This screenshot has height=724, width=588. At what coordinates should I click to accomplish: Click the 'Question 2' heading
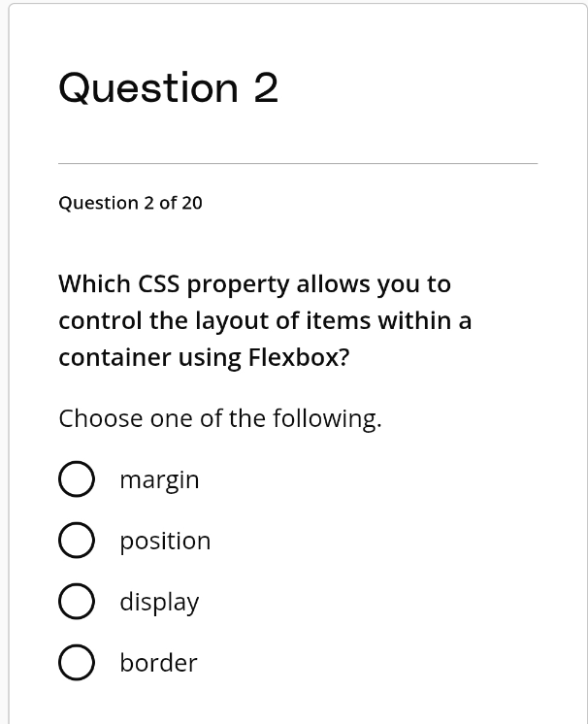pyautogui.click(x=169, y=87)
